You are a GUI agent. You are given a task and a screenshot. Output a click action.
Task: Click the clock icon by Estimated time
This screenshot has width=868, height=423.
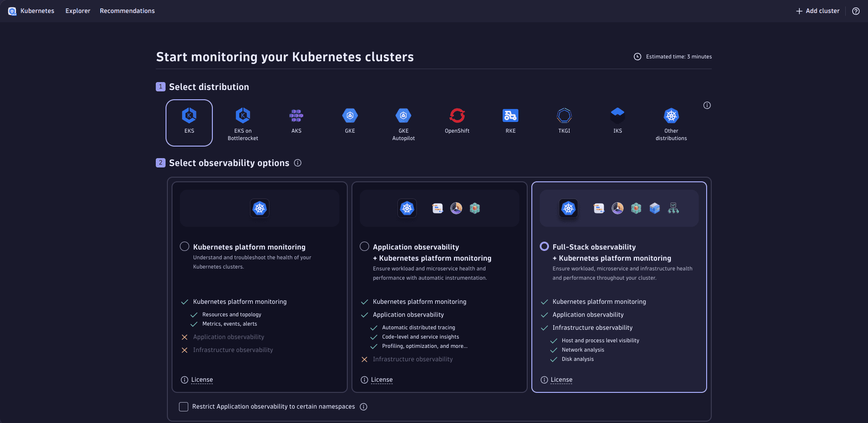pos(638,57)
